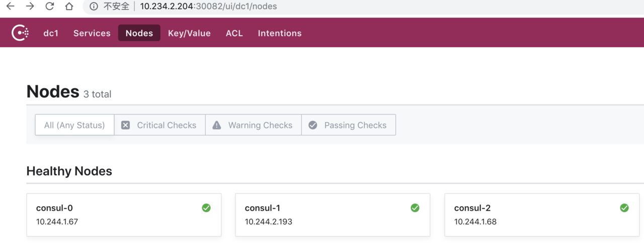Open the Services tab
Viewport: 644px width, 252px height.
tap(92, 33)
